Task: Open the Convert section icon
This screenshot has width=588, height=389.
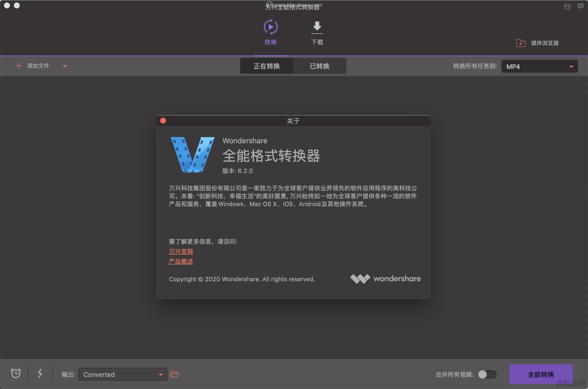Action: coord(270,27)
